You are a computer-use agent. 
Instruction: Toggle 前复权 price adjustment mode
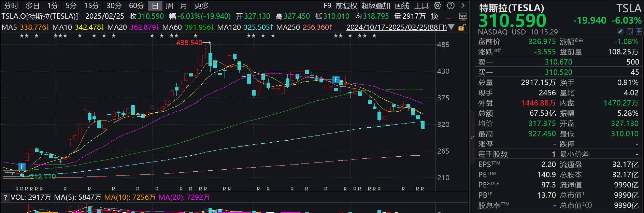(x=346, y=6)
